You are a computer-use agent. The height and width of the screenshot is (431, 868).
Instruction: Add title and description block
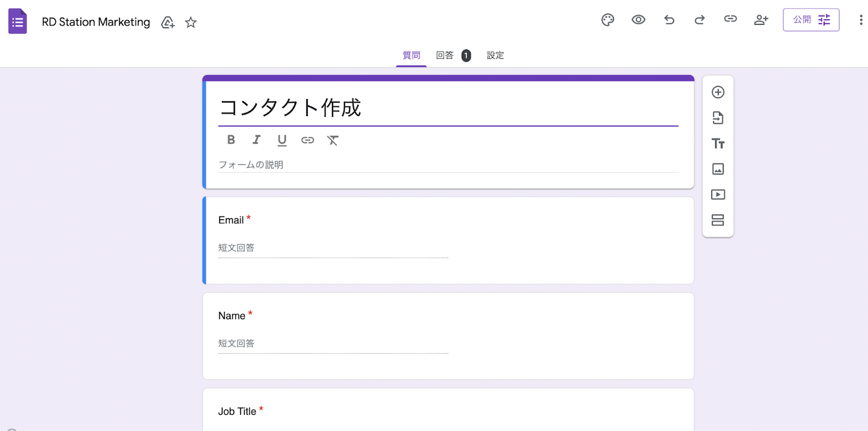click(x=718, y=143)
